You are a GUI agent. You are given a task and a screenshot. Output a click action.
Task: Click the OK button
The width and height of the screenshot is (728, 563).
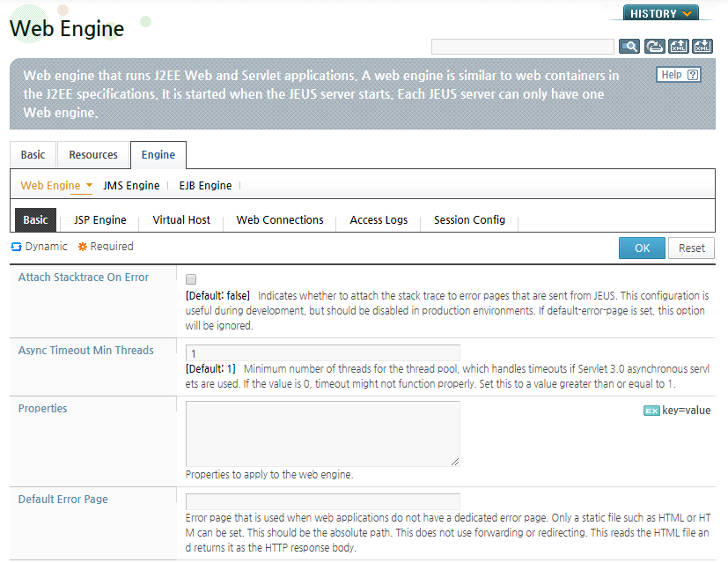point(642,248)
